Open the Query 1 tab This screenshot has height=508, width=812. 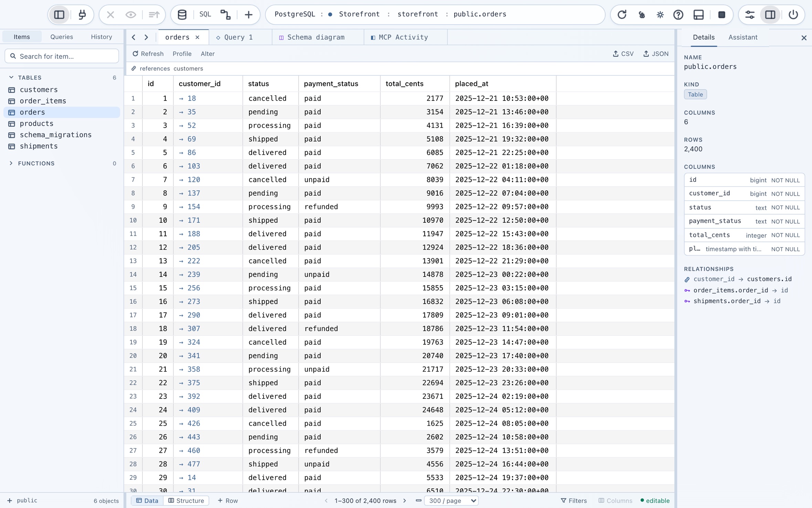coord(240,37)
